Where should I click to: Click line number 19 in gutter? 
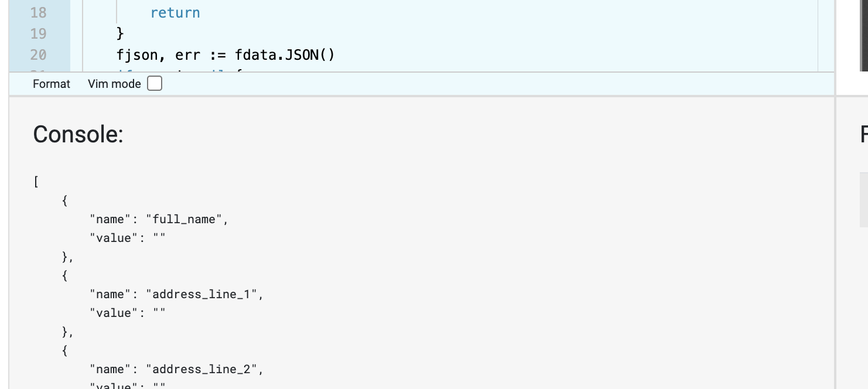38,34
